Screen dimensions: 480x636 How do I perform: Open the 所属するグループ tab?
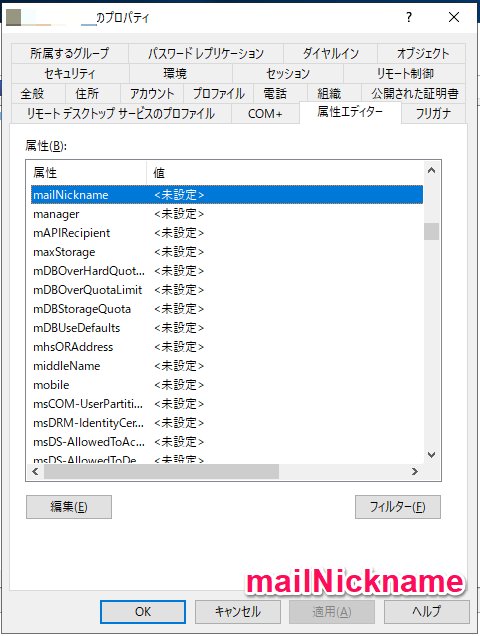tap(69, 53)
